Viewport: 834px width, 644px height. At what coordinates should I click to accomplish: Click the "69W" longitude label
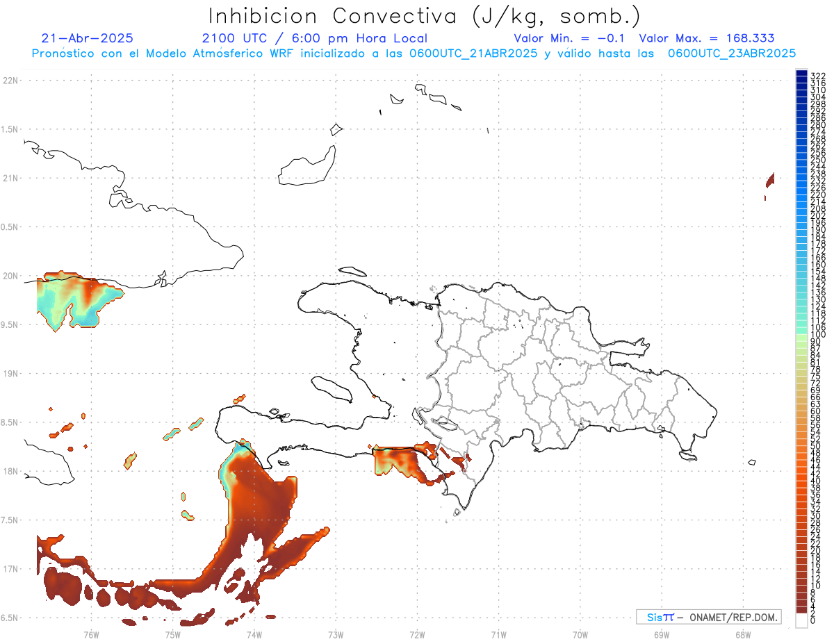tap(661, 634)
